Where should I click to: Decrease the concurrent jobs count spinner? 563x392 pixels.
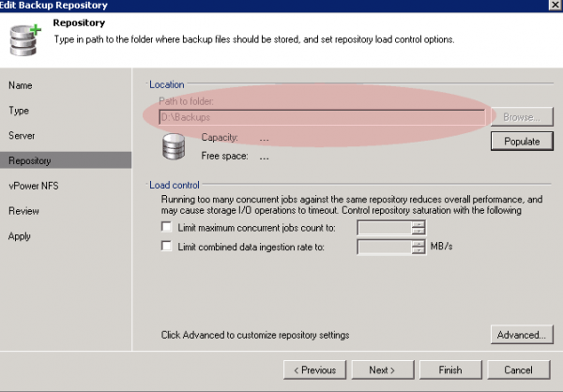(x=418, y=231)
